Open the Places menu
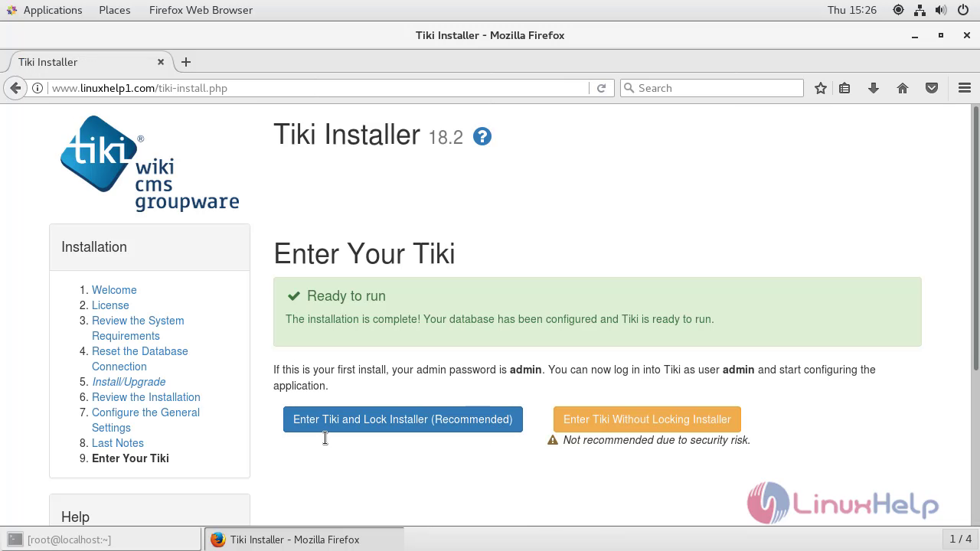Screen dimensions: 980x551 pos(115,10)
